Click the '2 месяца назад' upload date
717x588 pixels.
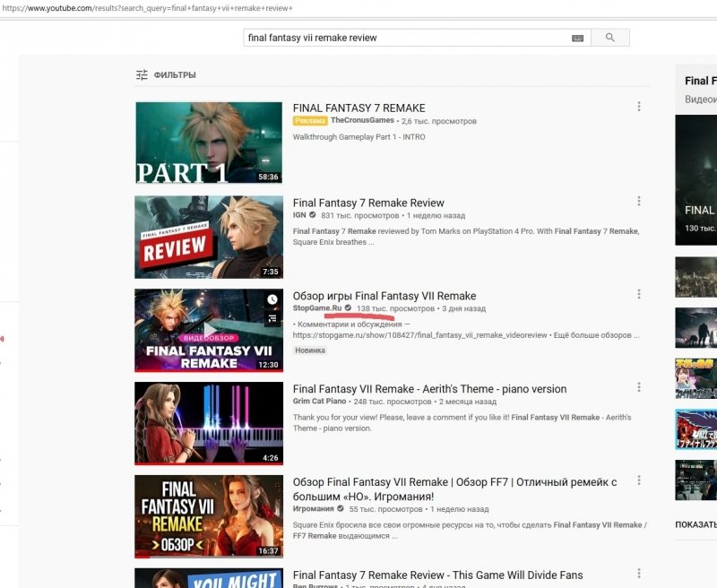click(x=467, y=402)
